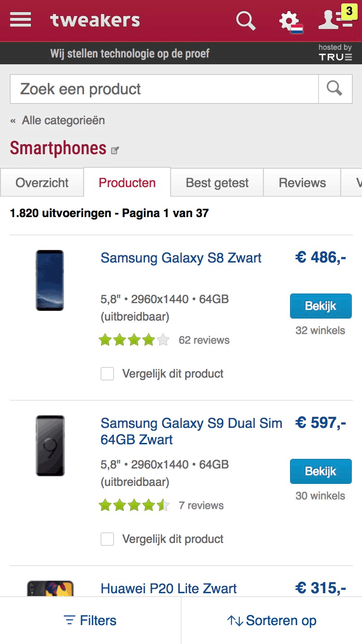Click the tweakers logo

(95, 20)
